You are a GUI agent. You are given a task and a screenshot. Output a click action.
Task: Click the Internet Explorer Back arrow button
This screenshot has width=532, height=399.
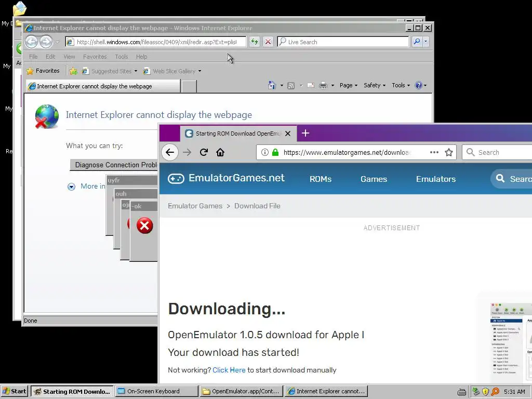(x=32, y=42)
